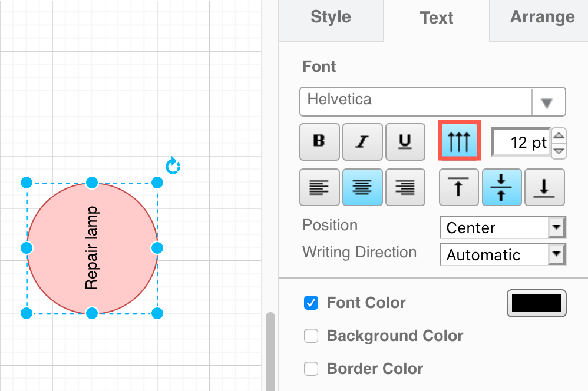
Task: Underline the shape text
Action: (405, 141)
